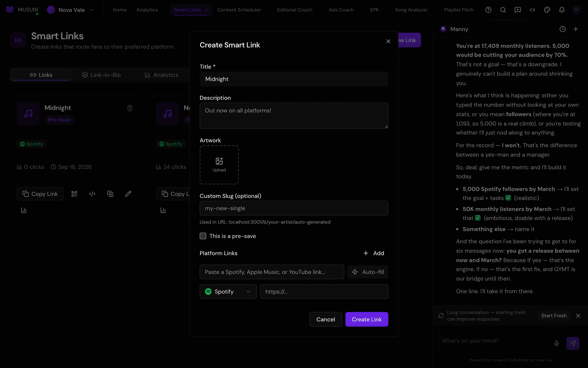Click the Title field containing Midnight
This screenshot has height=368, width=588.
pyautogui.click(x=294, y=79)
